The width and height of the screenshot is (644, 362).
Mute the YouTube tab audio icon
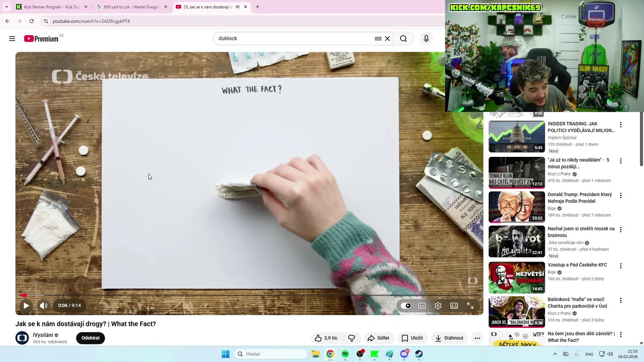click(x=237, y=7)
